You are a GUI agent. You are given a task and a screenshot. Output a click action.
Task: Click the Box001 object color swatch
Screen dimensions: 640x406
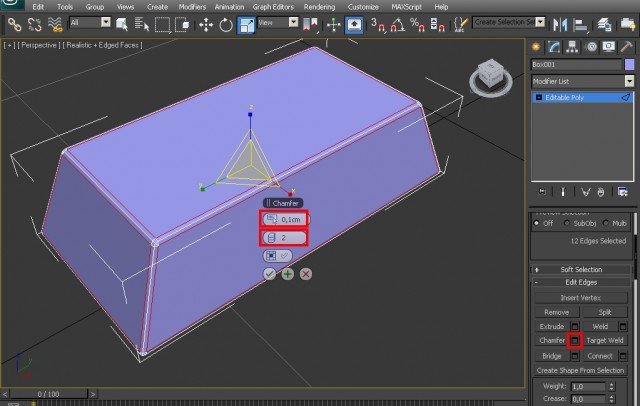point(629,64)
